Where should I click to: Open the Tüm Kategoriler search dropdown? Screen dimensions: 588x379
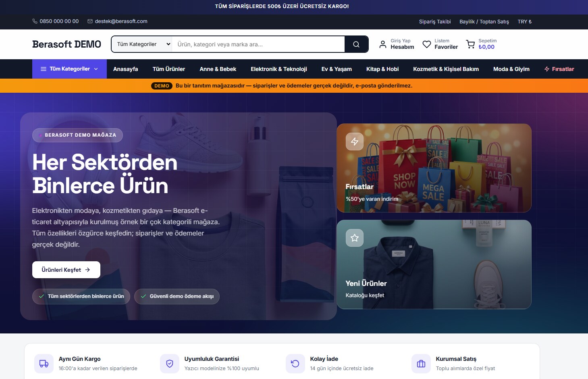pos(142,44)
